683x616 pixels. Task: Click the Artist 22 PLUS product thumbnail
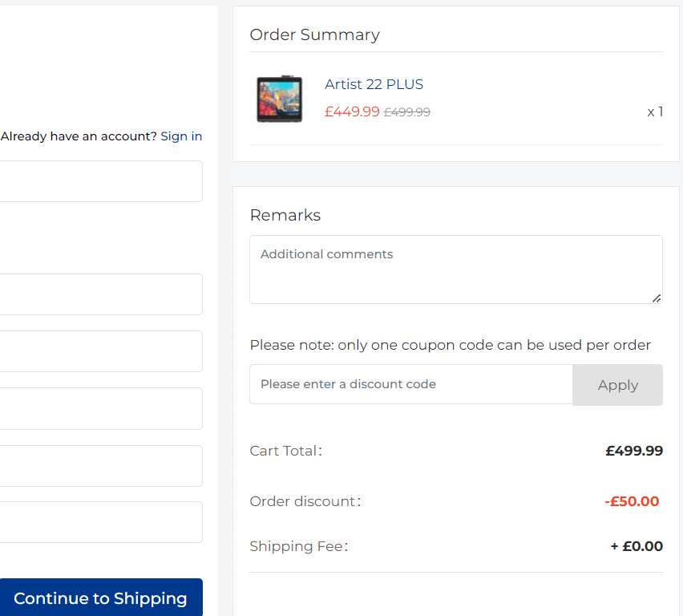(279, 98)
